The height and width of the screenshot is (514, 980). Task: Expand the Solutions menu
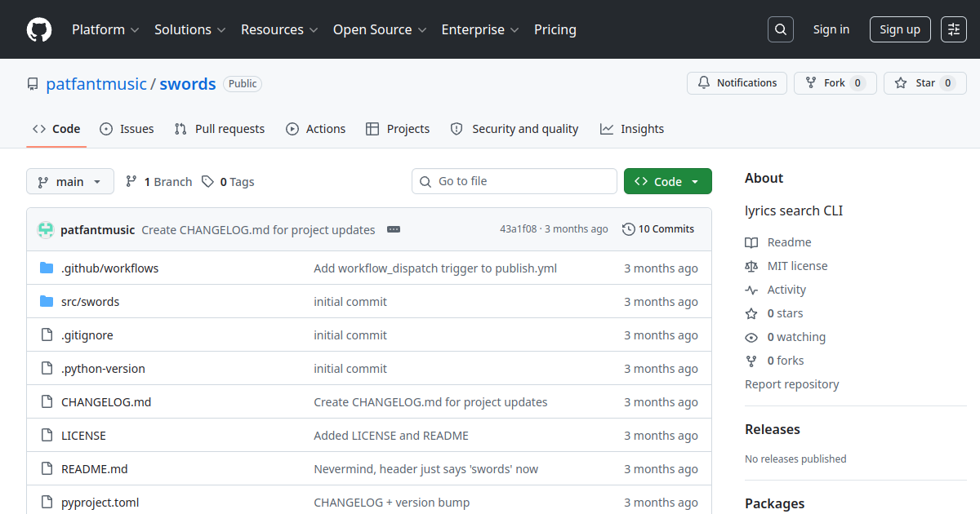pos(189,29)
